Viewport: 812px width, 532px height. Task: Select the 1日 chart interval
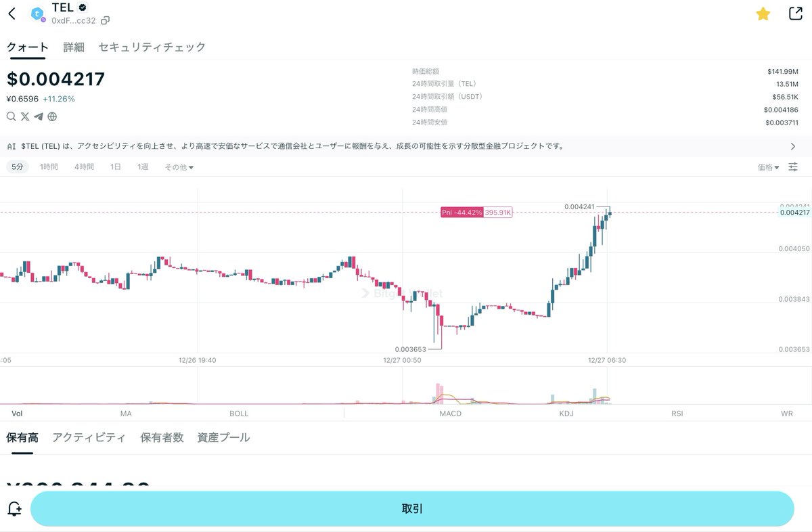pos(116,167)
